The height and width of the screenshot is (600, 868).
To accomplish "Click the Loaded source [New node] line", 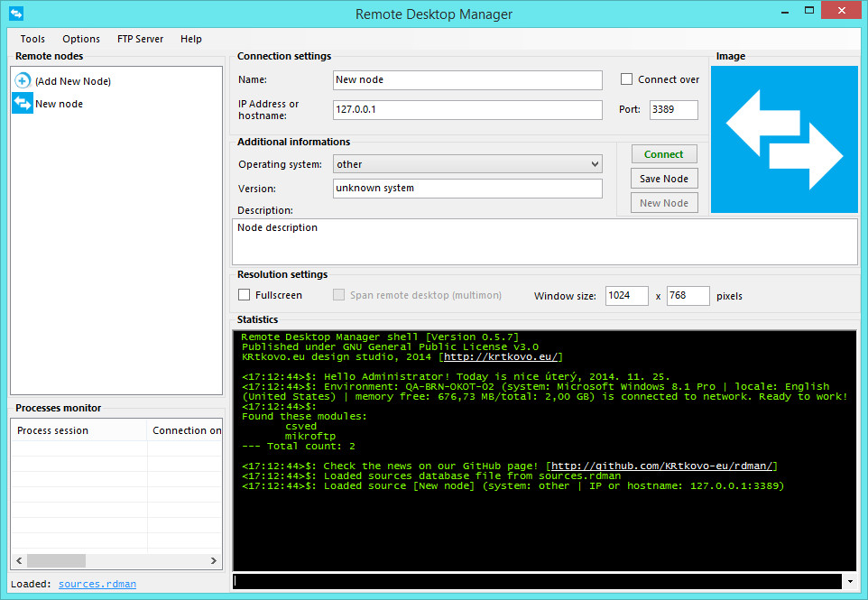I will point(512,486).
